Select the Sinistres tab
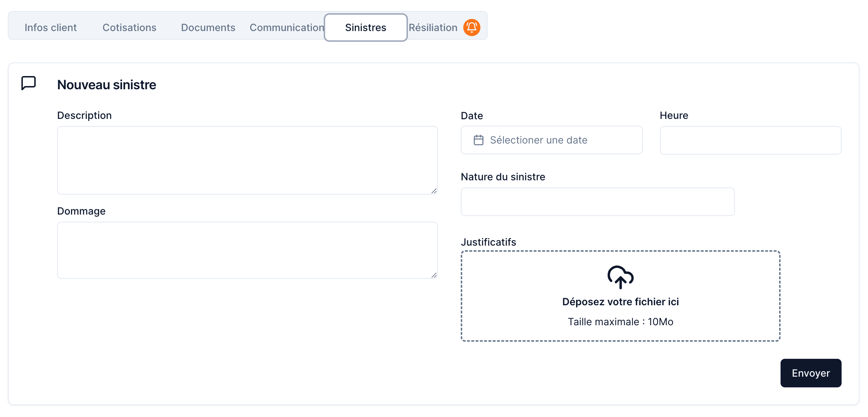The height and width of the screenshot is (417, 868). coord(365,27)
